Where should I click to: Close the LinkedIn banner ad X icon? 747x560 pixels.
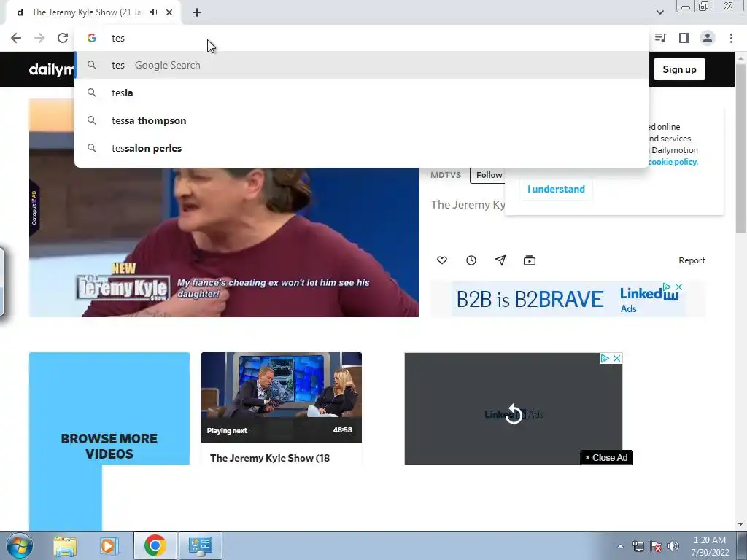pos(679,287)
